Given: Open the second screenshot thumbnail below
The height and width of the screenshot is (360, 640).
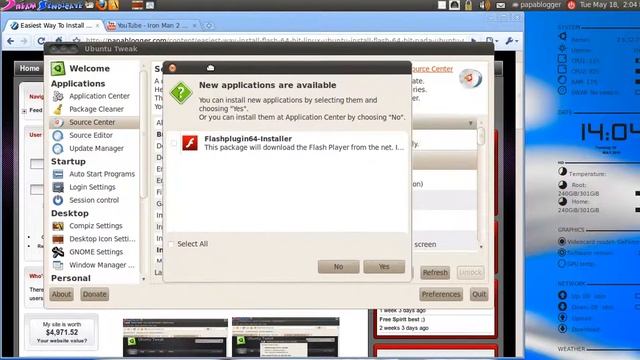Looking at the screenshot, I should click(x=285, y=338).
